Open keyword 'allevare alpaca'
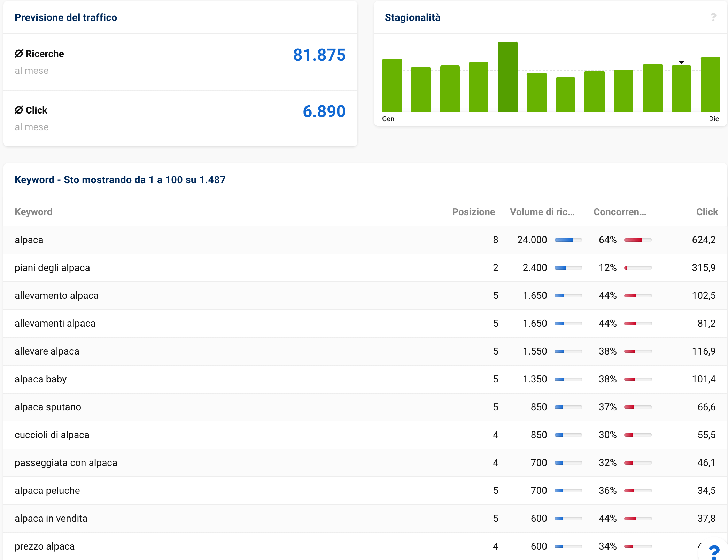The image size is (728, 560). [x=47, y=351]
